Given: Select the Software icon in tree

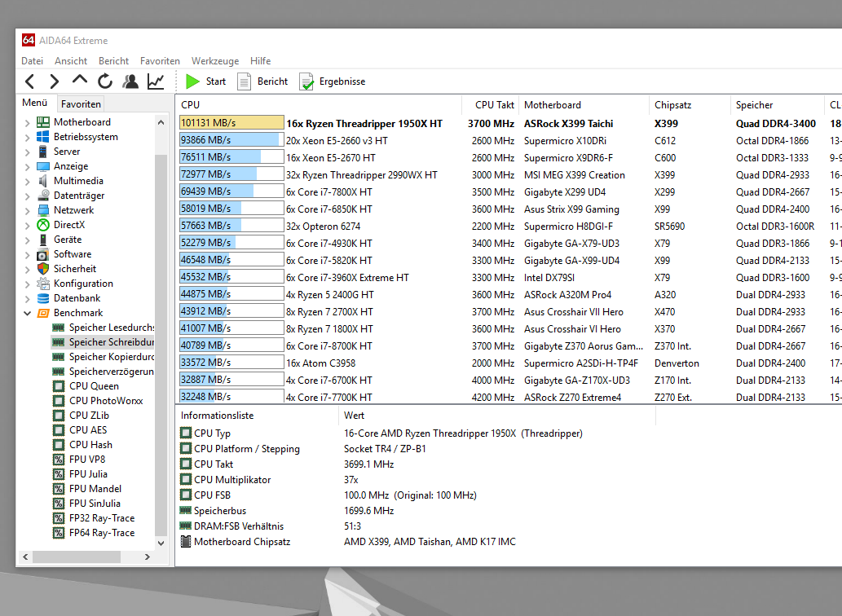Looking at the screenshot, I should [43, 254].
